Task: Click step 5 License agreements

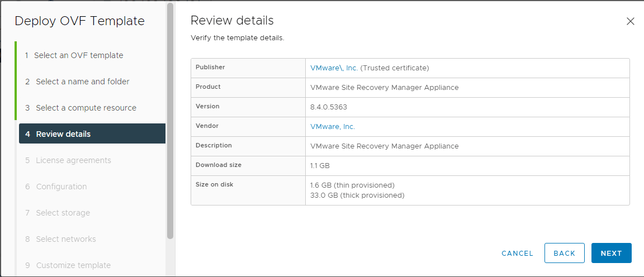Action: point(68,160)
